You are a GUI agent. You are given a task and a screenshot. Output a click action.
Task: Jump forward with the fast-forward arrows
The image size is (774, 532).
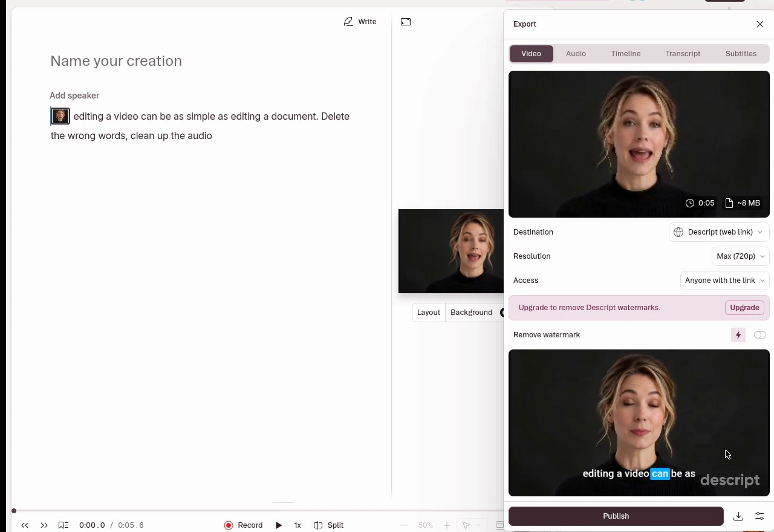[x=44, y=525]
